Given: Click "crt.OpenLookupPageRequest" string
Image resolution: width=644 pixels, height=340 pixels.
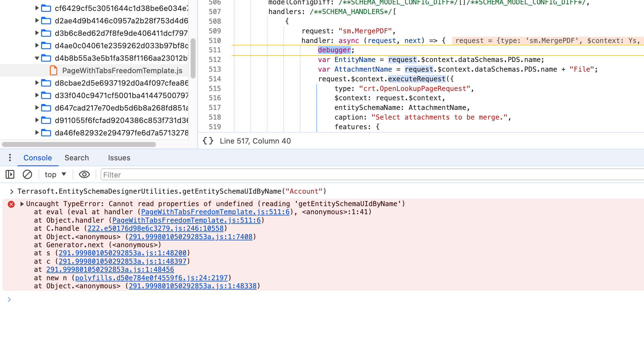Looking at the screenshot, I should 414,89.
